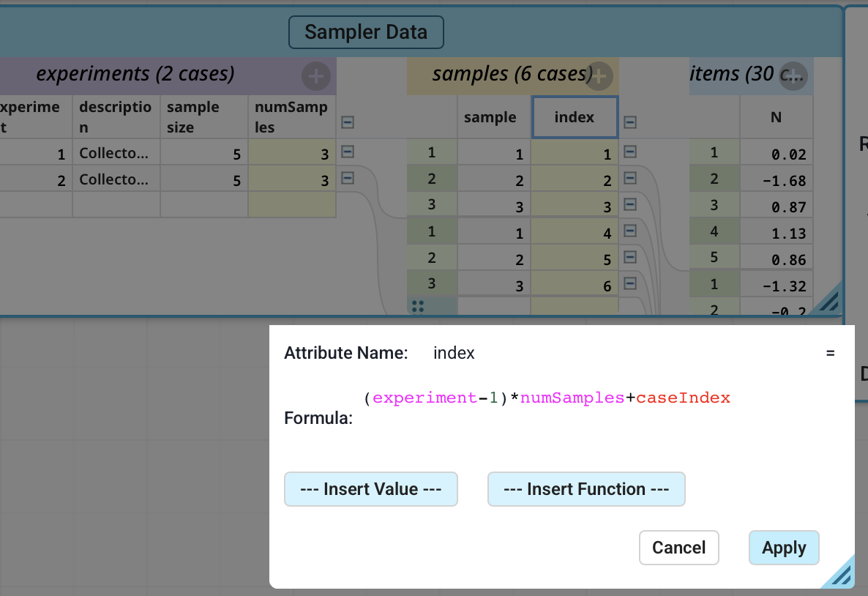Click the Sampler Data table title

[x=366, y=32]
